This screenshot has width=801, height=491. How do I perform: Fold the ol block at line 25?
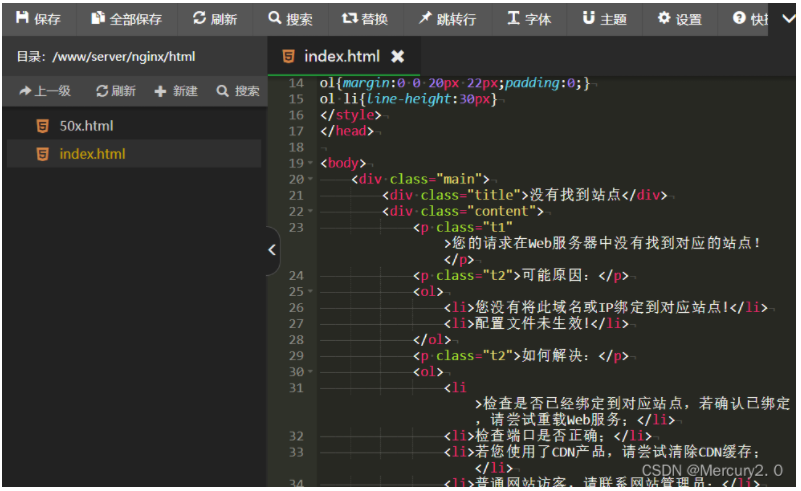(310, 292)
